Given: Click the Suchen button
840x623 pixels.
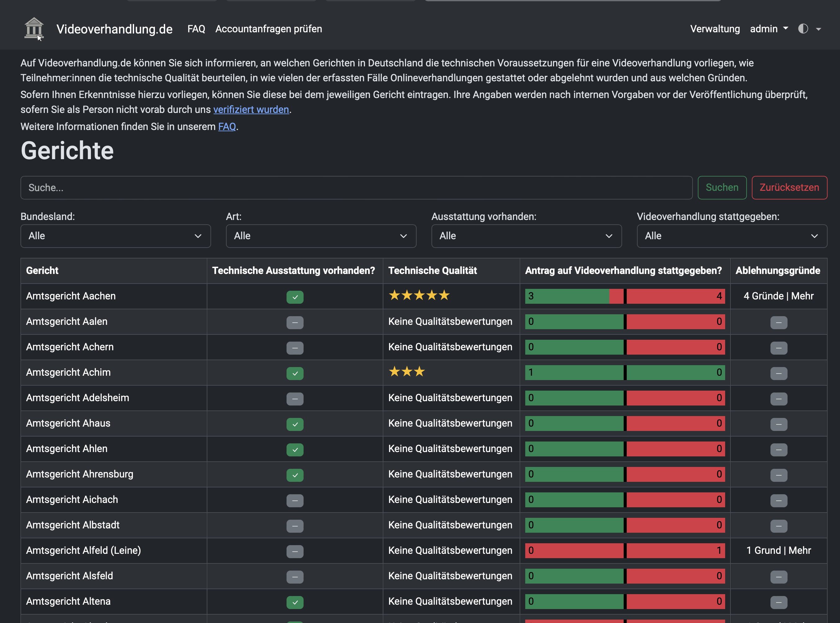Looking at the screenshot, I should click(722, 187).
